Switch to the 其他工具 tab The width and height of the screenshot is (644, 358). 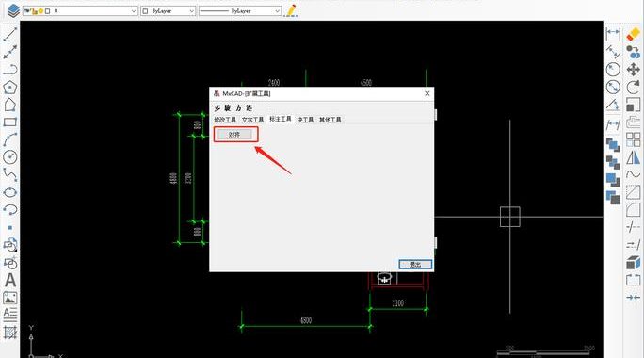click(x=330, y=120)
